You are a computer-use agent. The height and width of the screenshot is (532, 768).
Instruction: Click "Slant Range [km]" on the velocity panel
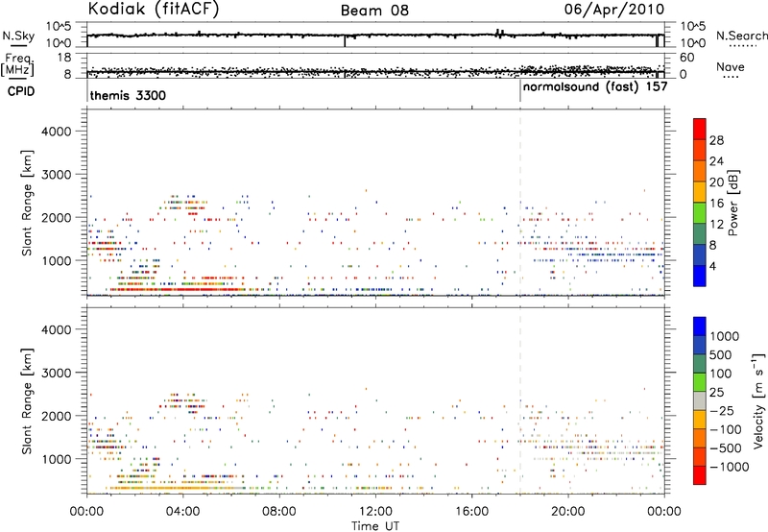coord(27,401)
